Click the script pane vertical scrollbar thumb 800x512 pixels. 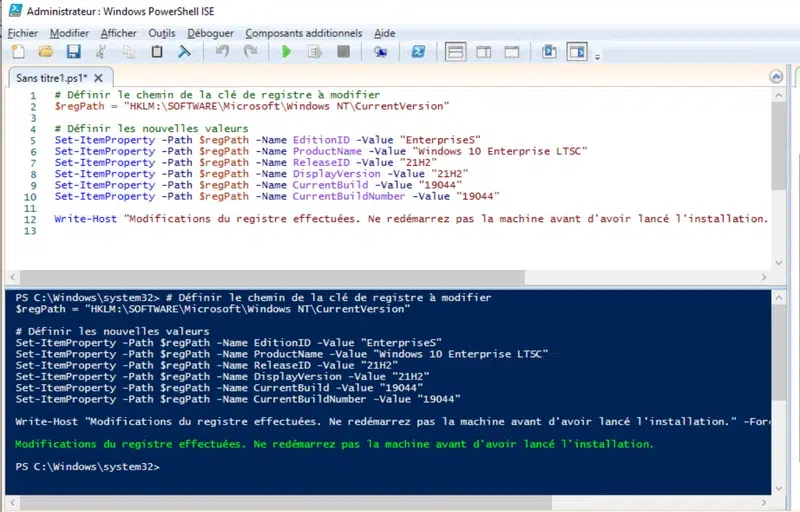779,146
